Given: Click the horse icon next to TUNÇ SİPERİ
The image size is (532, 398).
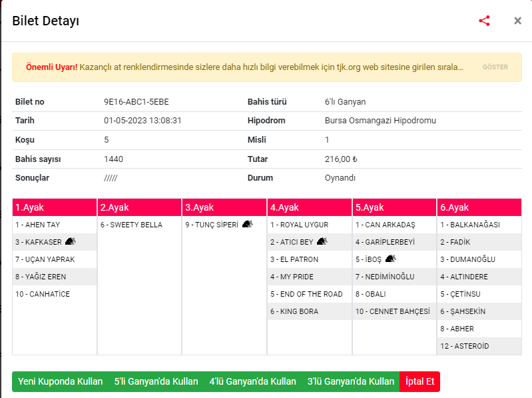Looking at the screenshot, I should 247,224.
